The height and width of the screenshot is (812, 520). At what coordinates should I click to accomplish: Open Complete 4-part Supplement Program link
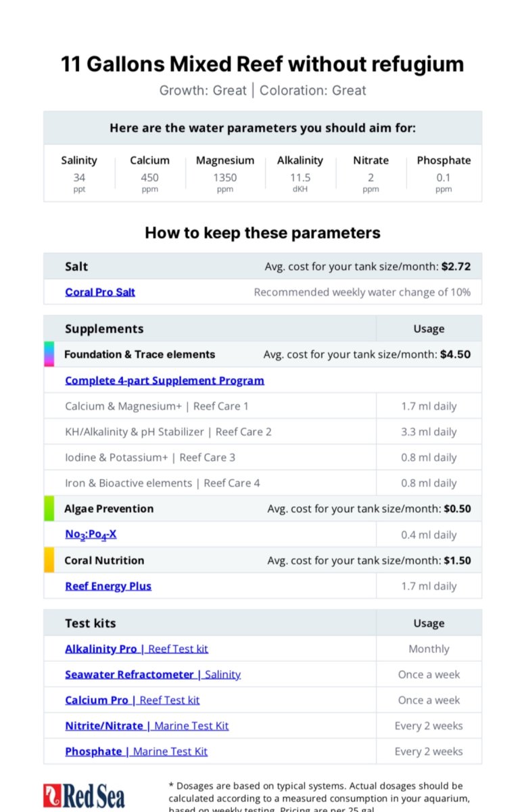(164, 380)
